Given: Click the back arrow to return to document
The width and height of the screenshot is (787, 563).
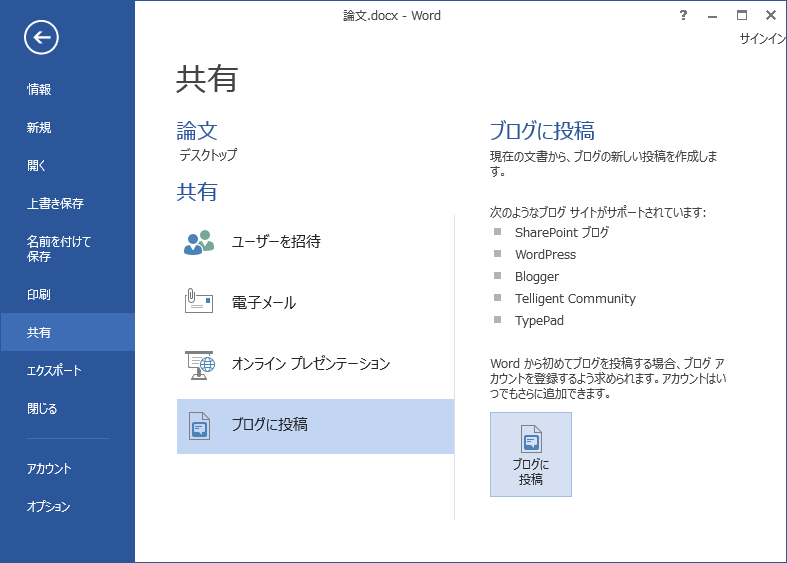Looking at the screenshot, I should click(x=41, y=37).
